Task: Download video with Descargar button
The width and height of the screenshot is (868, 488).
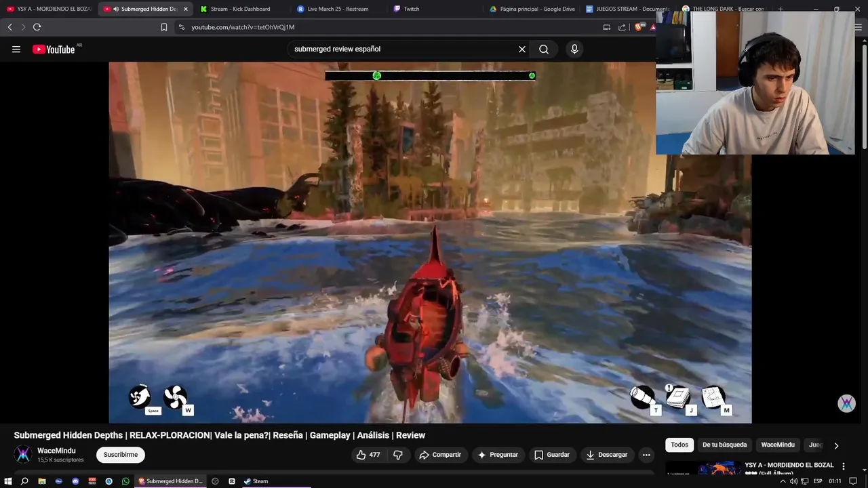Action: tap(607, 455)
